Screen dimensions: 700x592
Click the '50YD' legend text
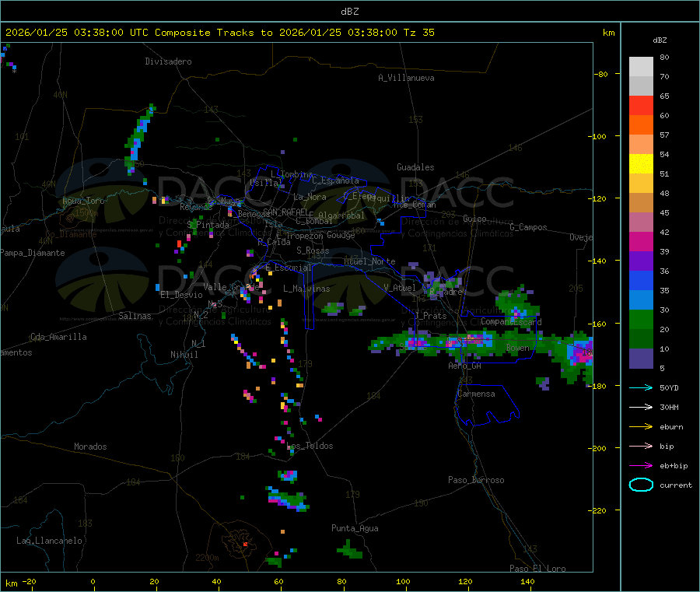[x=669, y=387]
